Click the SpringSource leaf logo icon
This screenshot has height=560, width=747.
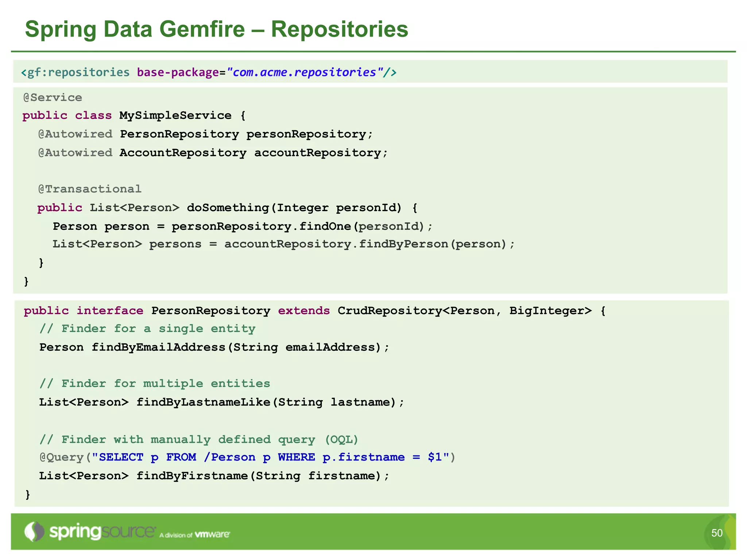tap(34, 532)
